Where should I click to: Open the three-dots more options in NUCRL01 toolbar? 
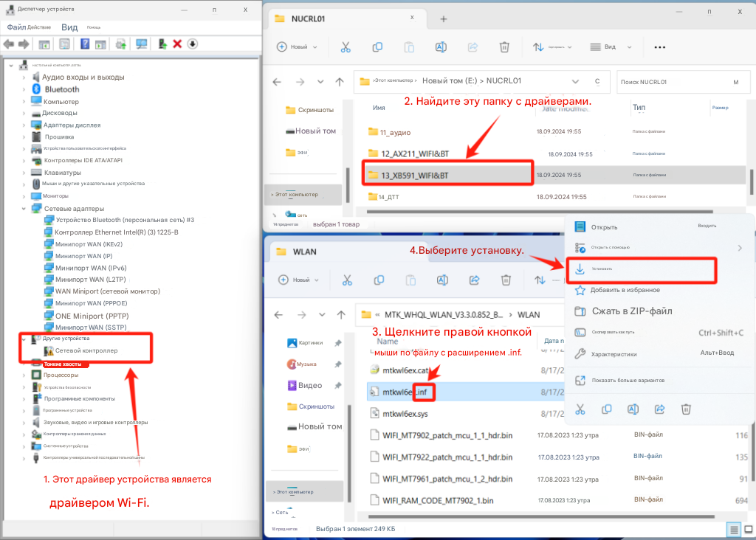(x=659, y=47)
